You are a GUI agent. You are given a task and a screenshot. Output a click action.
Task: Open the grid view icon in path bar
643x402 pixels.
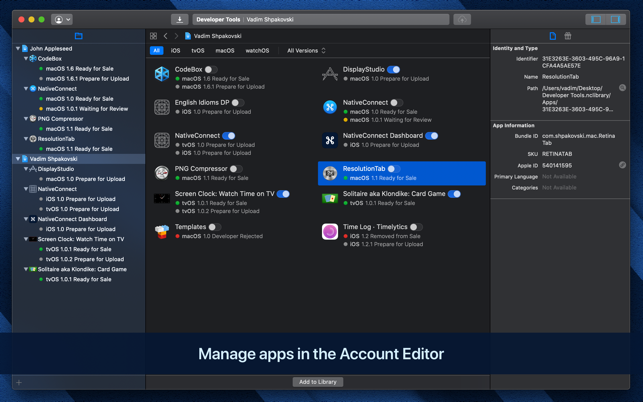click(x=153, y=36)
